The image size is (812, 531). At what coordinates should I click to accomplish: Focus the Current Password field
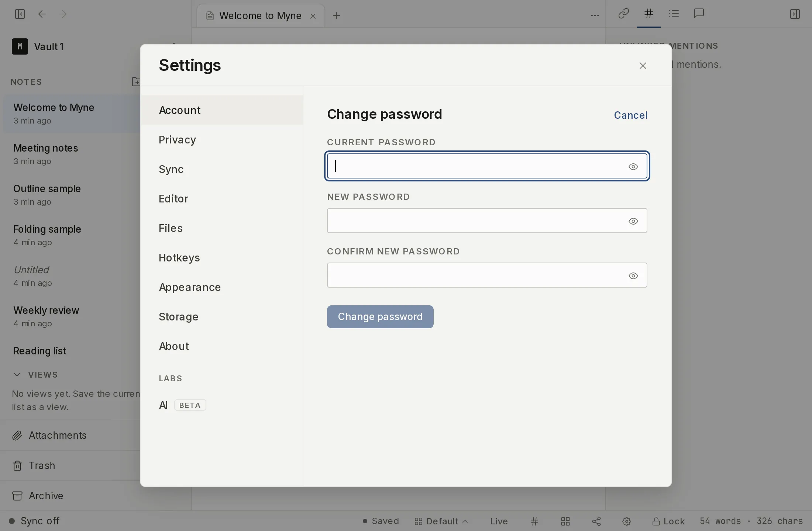(487, 166)
